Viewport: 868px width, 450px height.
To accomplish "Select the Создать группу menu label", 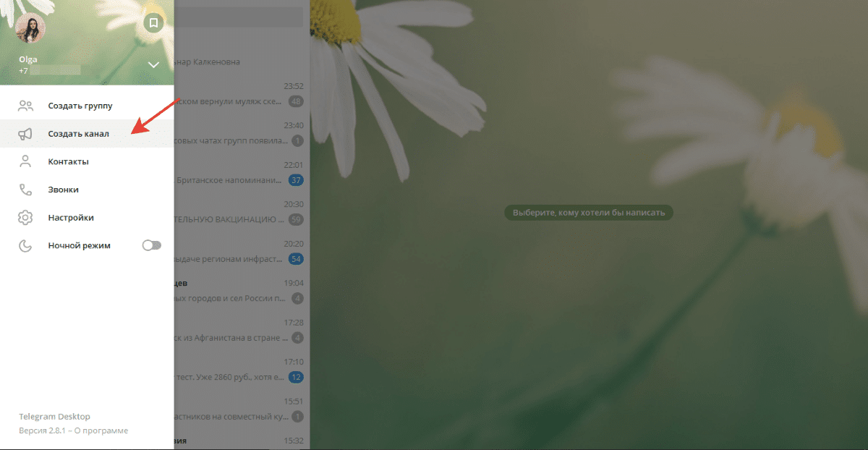I will (x=80, y=106).
